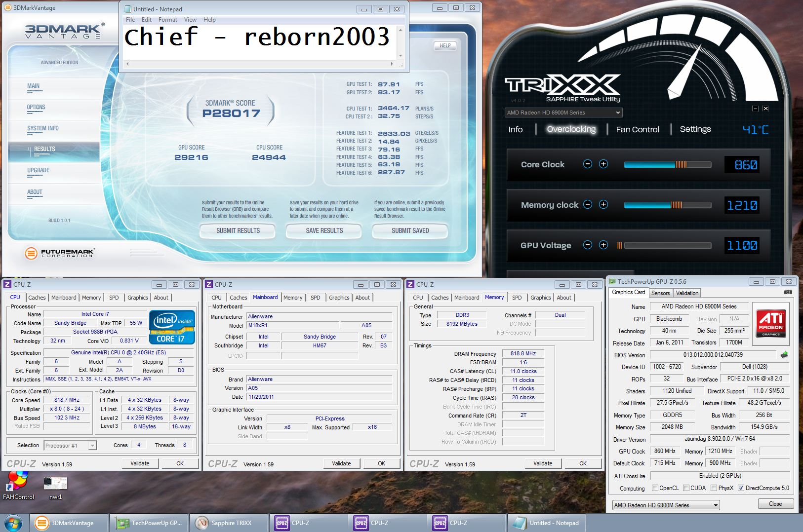Click the ATI Radeon logo in GPU-Z
Image resolution: width=803 pixels, height=532 pixels.
click(x=771, y=323)
